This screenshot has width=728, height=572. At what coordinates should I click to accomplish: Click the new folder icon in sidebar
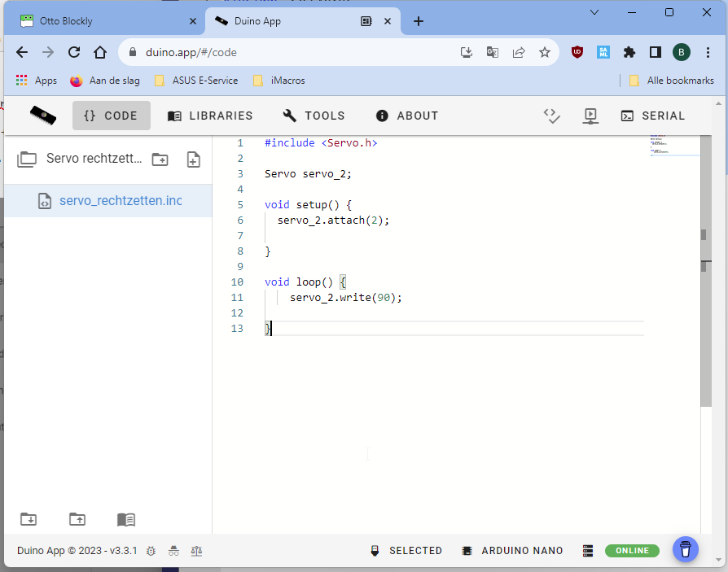coord(160,159)
